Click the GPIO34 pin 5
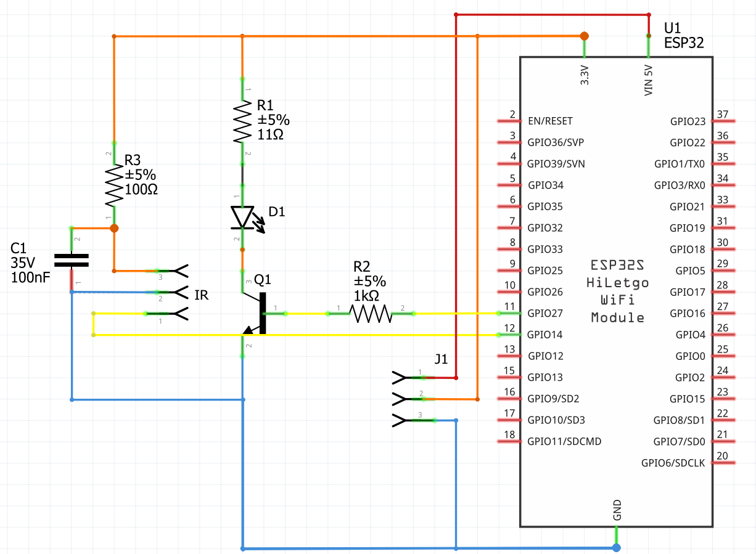The image size is (756, 554). (509, 185)
